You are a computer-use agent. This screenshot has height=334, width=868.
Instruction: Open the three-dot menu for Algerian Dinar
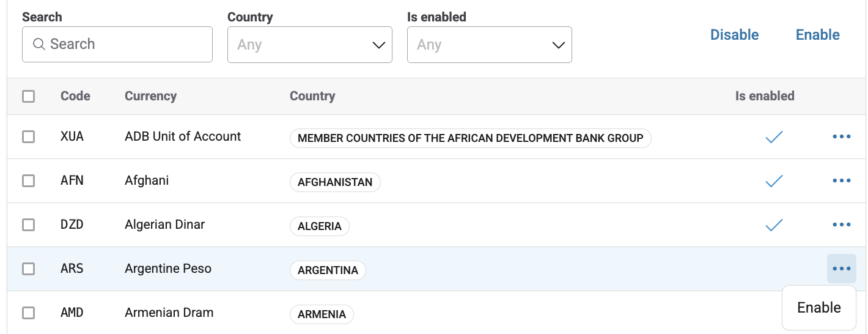pyautogui.click(x=841, y=225)
